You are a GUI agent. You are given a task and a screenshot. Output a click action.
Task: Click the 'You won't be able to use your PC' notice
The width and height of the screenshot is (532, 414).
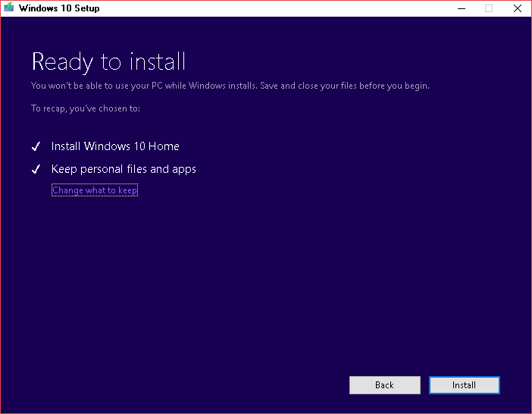click(230, 86)
